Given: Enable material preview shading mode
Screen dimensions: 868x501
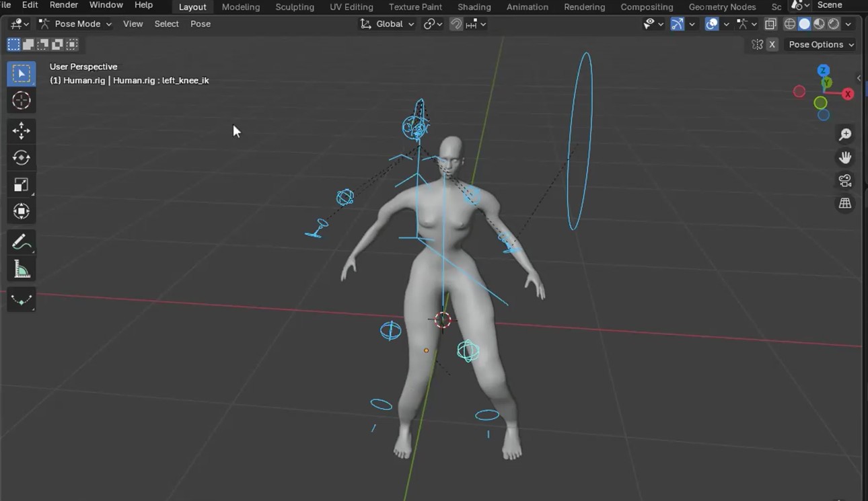Looking at the screenshot, I should (x=819, y=24).
